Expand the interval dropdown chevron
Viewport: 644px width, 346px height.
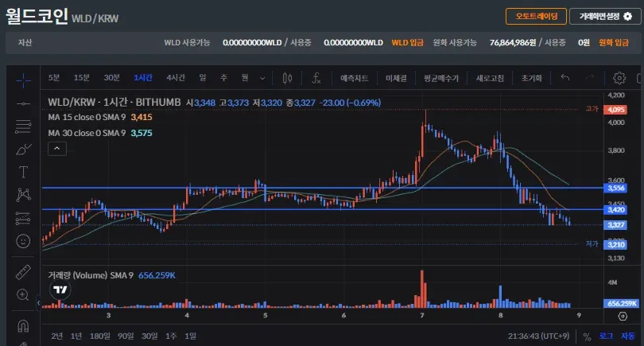(x=262, y=78)
